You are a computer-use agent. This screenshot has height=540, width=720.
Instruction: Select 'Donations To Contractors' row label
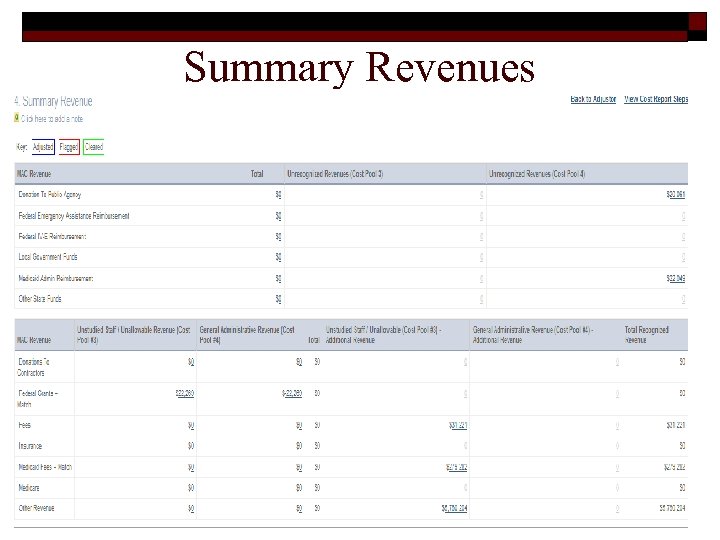pyautogui.click(x=34, y=367)
